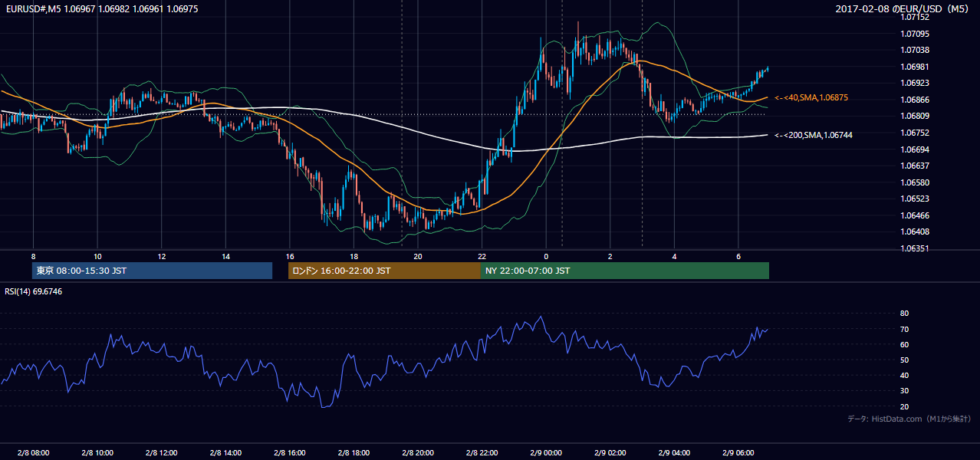Click hour marker 12 under the price chart
The width and height of the screenshot is (980, 460).
coord(161,256)
